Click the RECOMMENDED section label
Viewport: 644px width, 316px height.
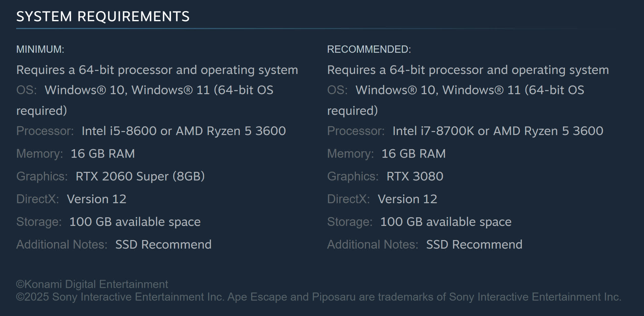coord(369,49)
